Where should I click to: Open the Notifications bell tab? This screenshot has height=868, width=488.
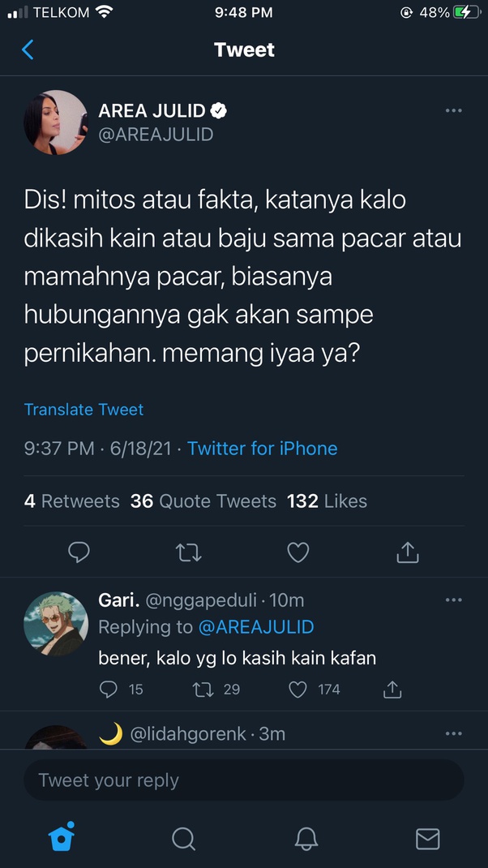coord(306,838)
